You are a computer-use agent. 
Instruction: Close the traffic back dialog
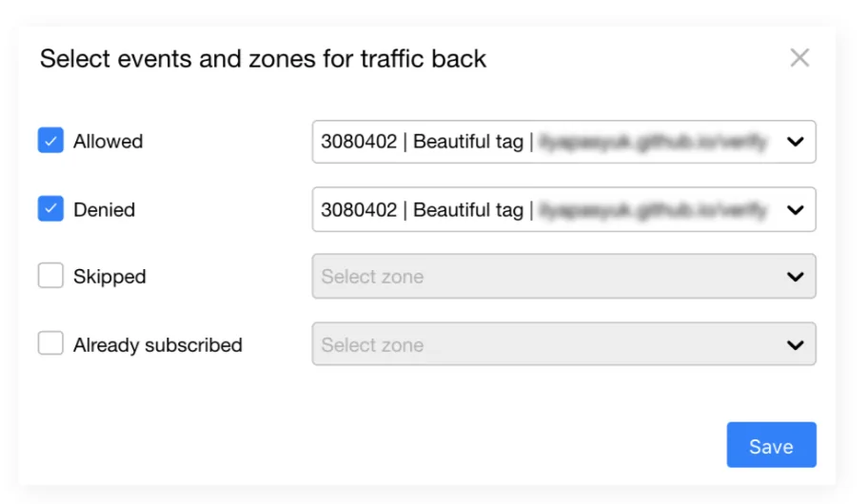pos(799,58)
